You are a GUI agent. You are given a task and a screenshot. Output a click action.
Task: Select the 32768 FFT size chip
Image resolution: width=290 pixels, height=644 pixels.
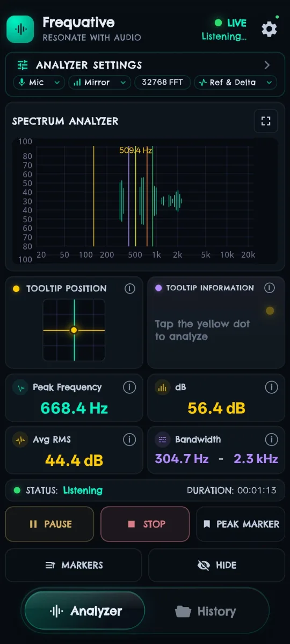click(x=163, y=82)
